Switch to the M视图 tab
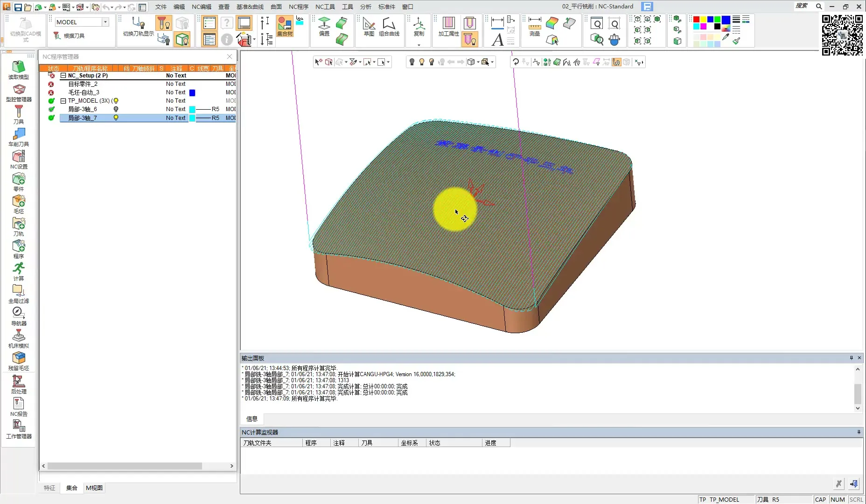Image resolution: width=866 pixels, height=504 pixels. pyautogui.click(x=94, y=488)
